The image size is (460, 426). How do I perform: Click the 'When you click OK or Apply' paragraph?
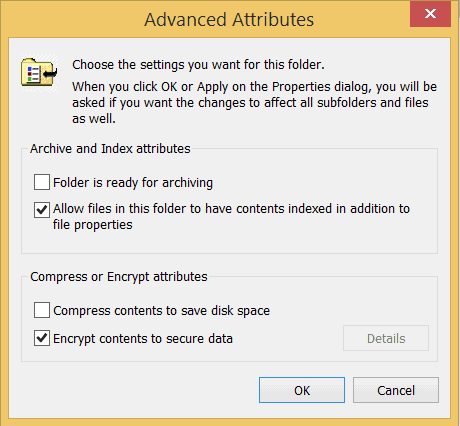[254, 102]
